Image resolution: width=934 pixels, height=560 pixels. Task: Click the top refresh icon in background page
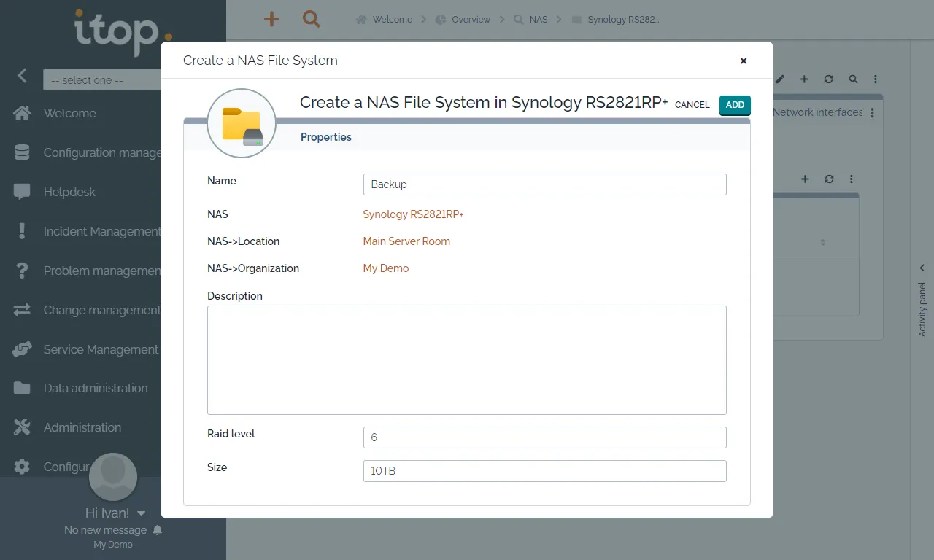[x=828, y=79]
